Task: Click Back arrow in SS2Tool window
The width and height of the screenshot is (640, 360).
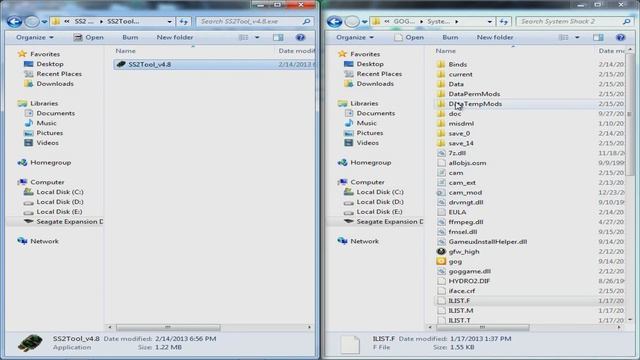Action: point(14,21)
